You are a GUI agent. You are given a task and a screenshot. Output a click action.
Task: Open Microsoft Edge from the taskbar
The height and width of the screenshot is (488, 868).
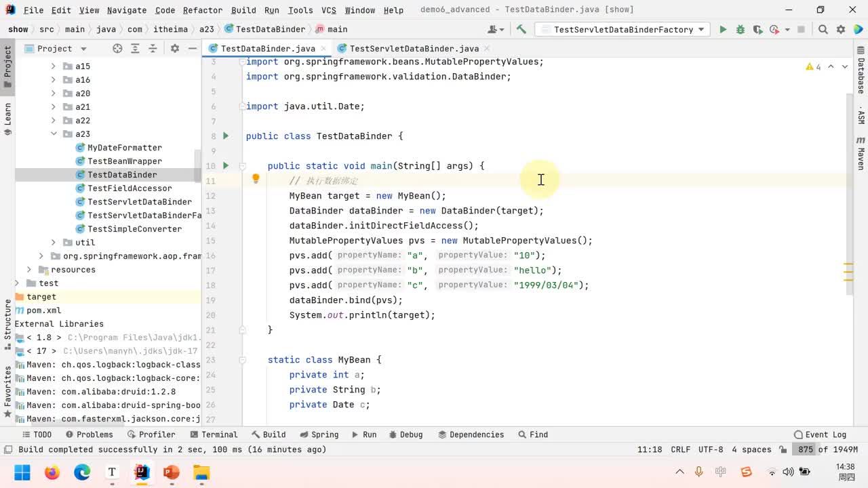82,472
